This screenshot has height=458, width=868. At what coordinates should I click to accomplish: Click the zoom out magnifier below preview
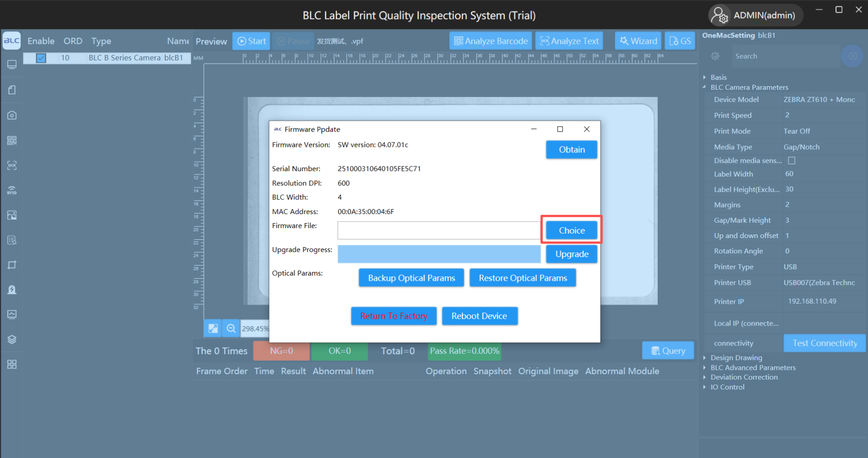tap(231, 328)
